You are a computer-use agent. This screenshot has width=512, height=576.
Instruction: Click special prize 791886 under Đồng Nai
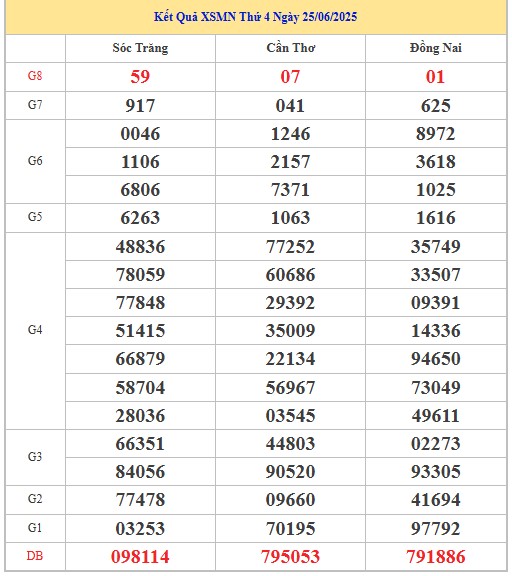[x=436, y=557]
